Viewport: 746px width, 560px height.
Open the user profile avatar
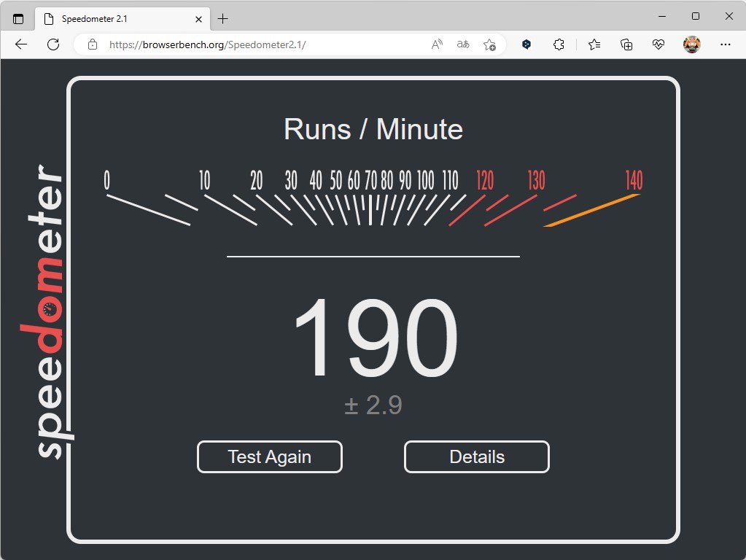(x=692, y=44)
